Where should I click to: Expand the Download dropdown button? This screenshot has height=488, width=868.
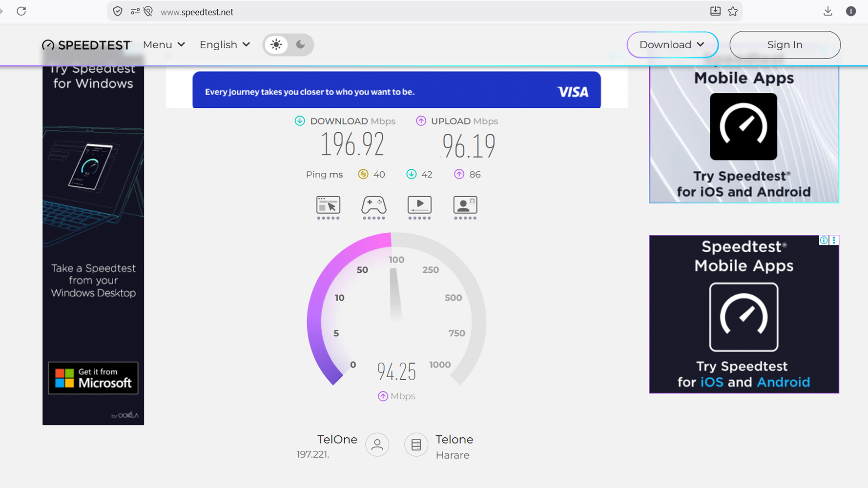click(672, 45)
